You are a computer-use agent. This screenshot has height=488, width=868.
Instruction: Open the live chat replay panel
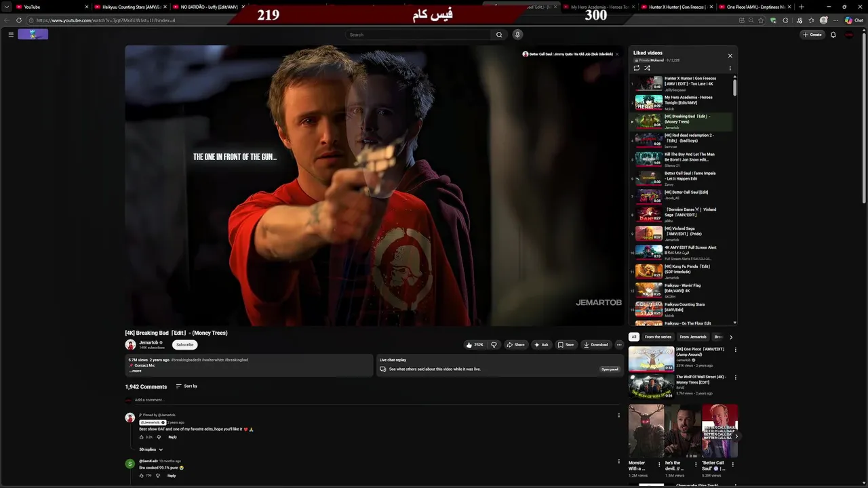(x=610, y=369)
